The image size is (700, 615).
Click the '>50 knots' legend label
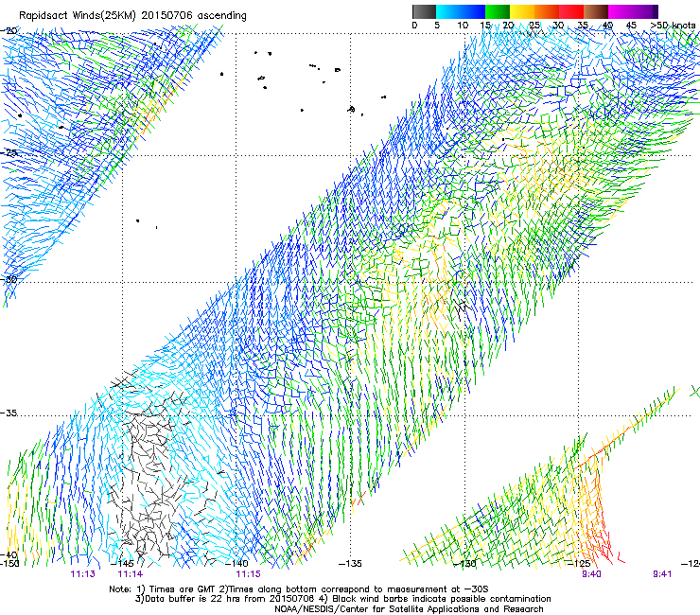[673, 25]
